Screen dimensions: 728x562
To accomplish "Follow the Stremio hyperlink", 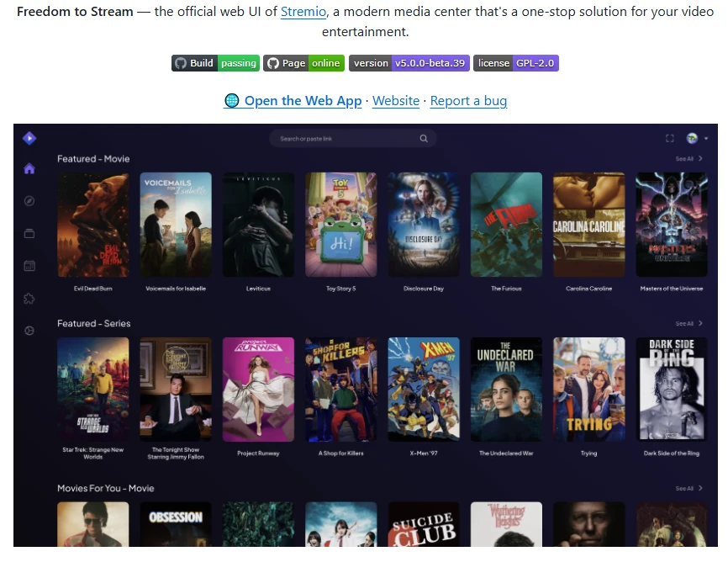I will click(303, 11).
